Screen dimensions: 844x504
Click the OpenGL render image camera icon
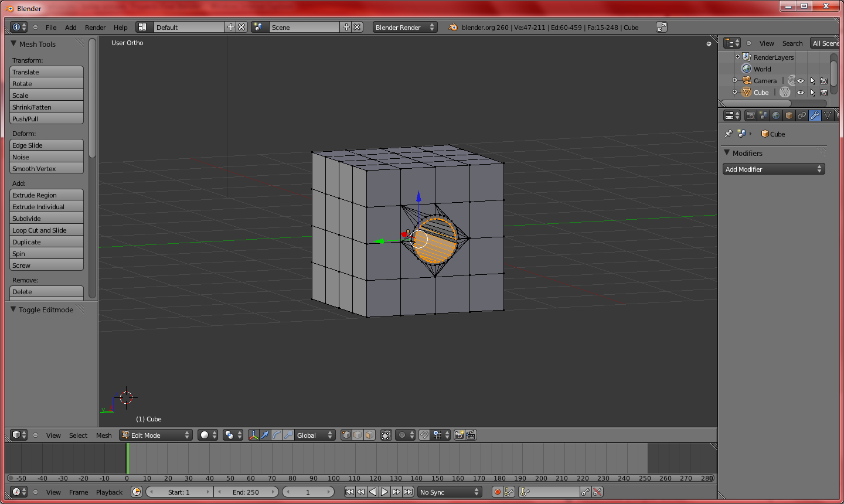click(459, 435)
